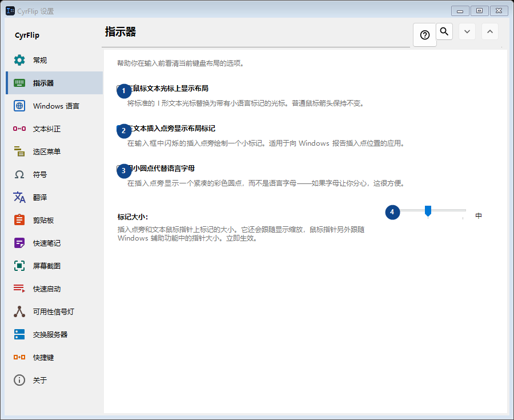Screen dimensions: 514x420
Task: Click the description starting 在插入点旁显示一个紧凑
Action: [x=266, y=183]
